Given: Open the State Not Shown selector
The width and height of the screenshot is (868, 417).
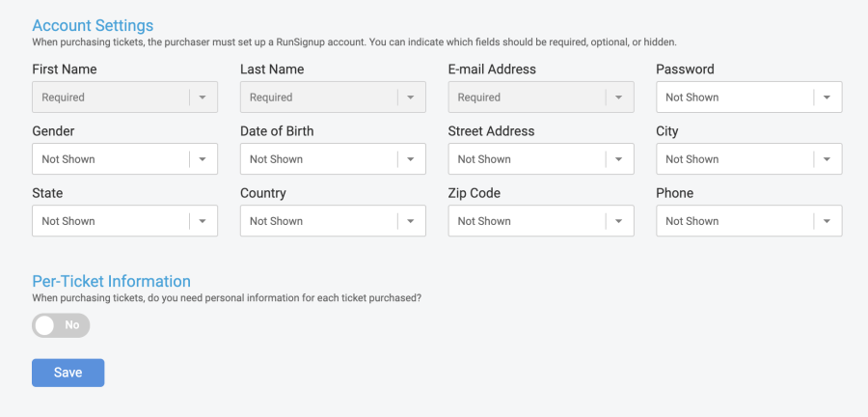Looking at the screenshot, I should [x=124, y=221].
